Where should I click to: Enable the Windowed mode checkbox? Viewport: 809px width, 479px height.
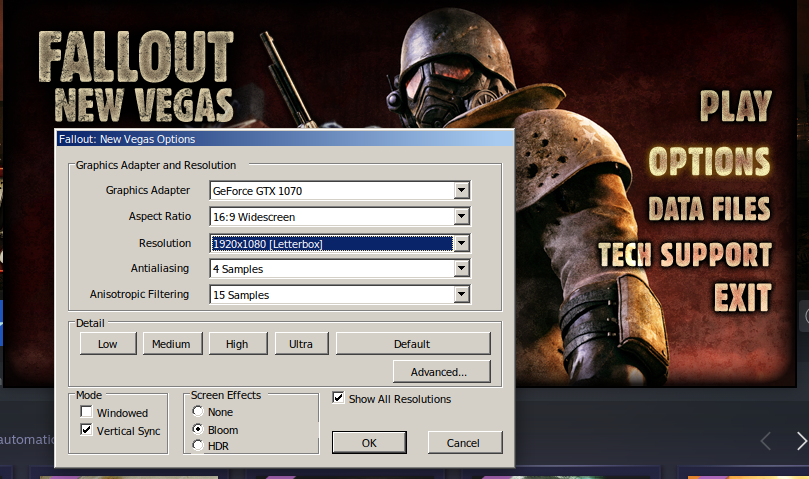(x=87, y=412)
